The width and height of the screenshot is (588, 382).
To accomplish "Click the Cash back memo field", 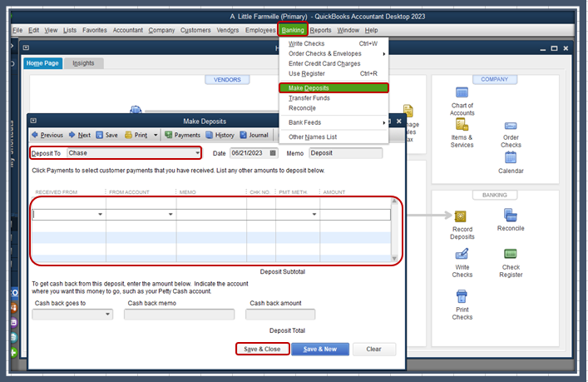I will point(180,314).
